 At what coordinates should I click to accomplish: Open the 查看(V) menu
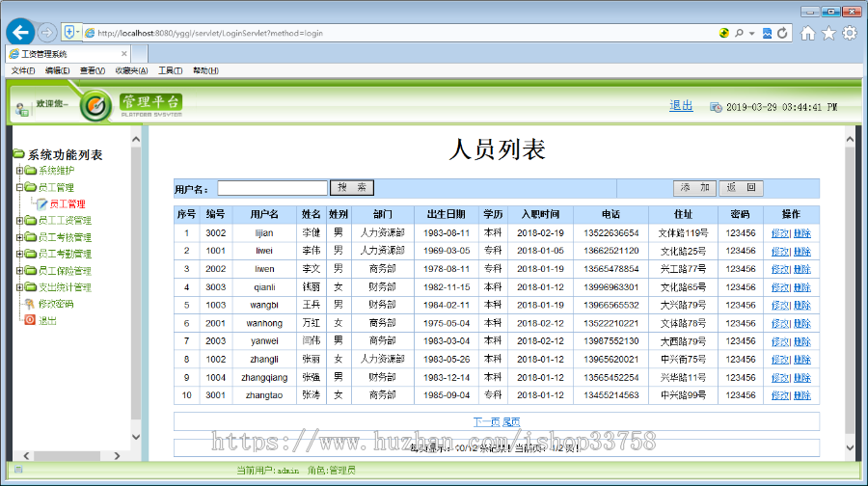coord(93,70)
